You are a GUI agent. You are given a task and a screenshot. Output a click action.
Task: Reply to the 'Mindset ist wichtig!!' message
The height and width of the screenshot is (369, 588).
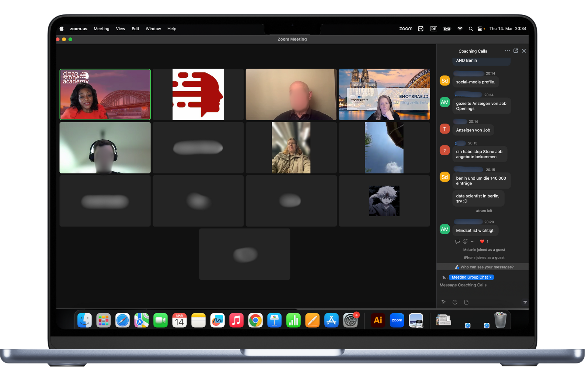coord(457,241)
